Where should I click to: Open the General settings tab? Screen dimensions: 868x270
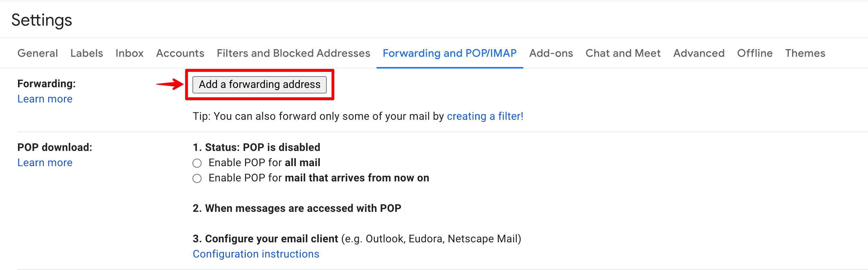(38, 53)
